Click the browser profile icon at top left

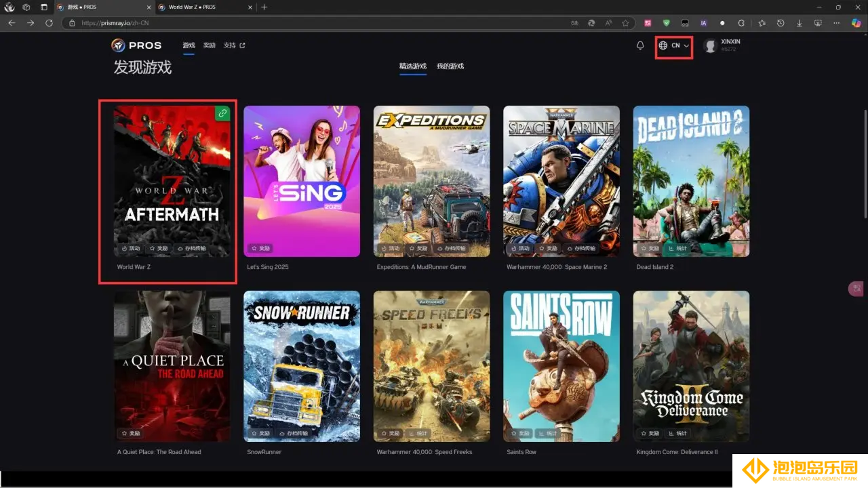9,7
